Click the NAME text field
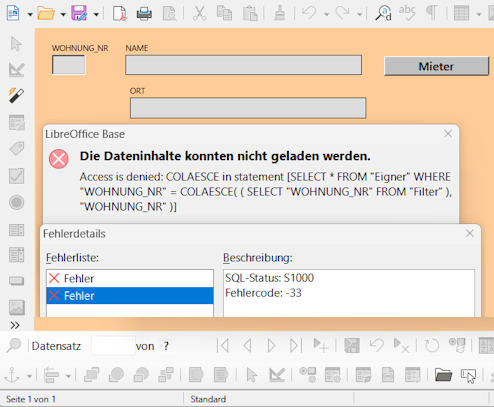494x407 pixels. click(x=243, y=65)
